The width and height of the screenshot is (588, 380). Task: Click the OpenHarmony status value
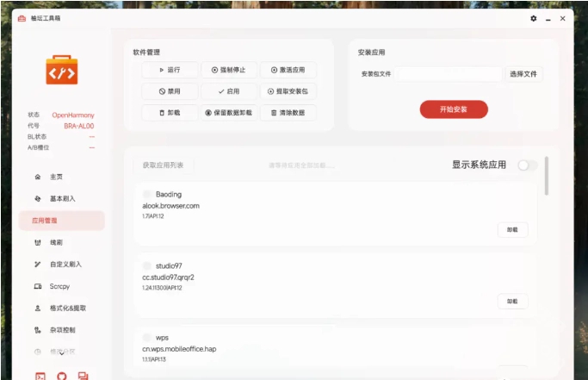(73, 115)
